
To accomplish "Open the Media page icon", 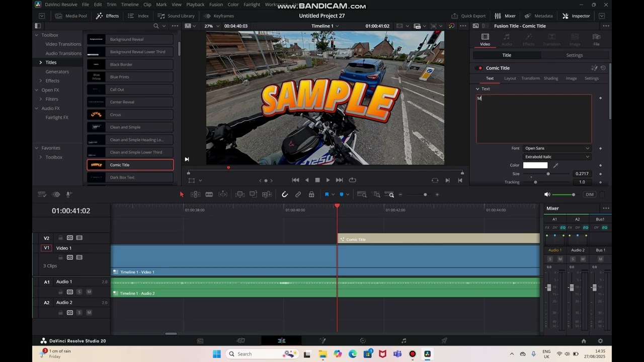I will pyautogui.click(x=200, y=341).
